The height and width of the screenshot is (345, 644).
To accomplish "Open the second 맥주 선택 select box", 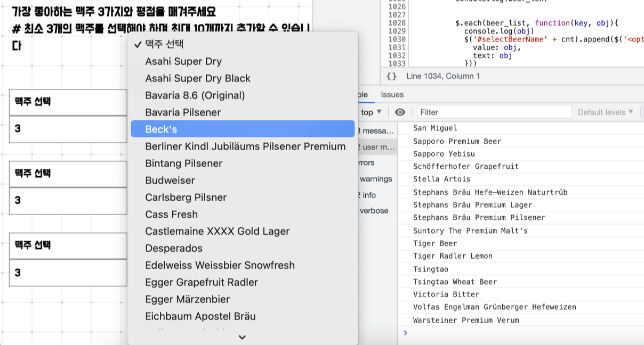I will coord(68,174).
